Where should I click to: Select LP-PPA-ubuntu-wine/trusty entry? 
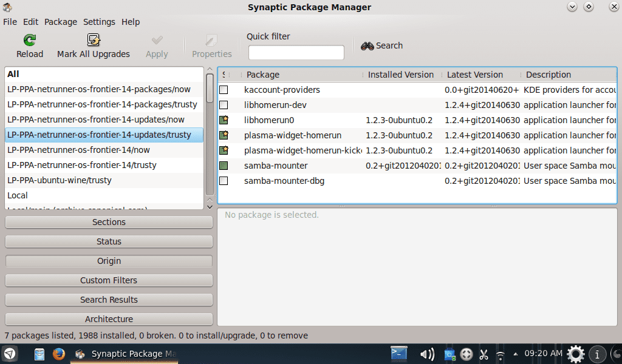coord(104,181)
